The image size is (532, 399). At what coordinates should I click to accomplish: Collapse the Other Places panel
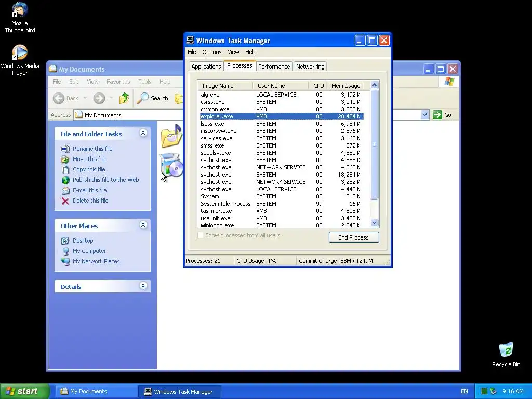tap(143, 224)
